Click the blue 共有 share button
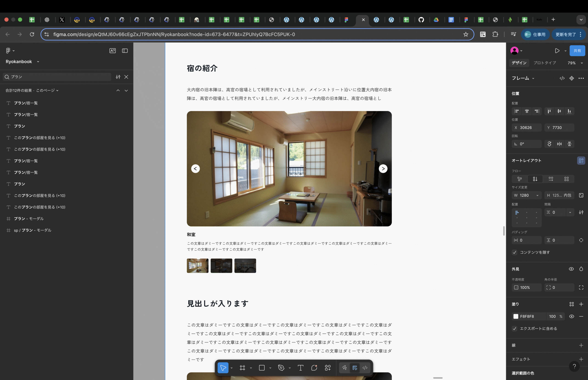 pos(577,51)
